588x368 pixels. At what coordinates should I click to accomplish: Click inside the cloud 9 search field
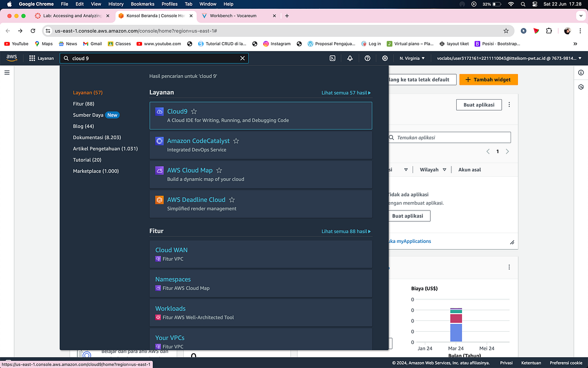click(x=147, y=58)
